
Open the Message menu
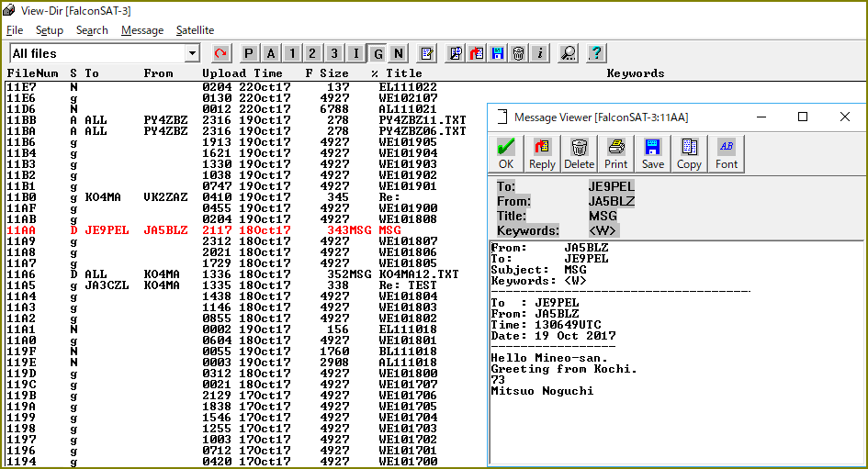[142, 30]
